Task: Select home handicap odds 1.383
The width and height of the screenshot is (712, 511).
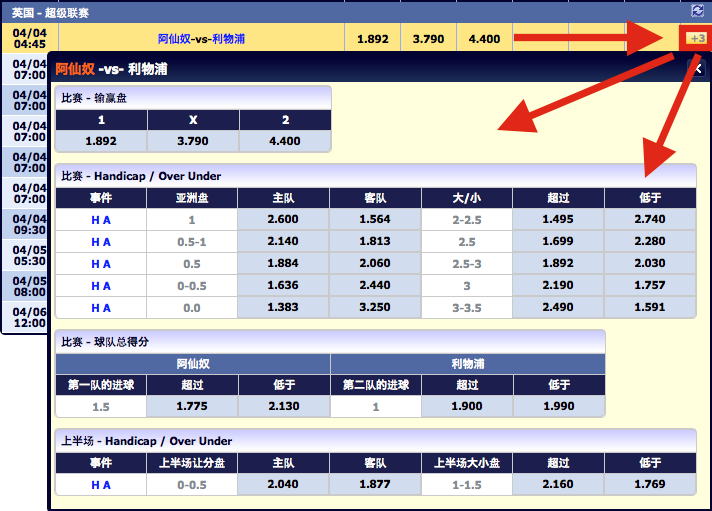Action: [283, 308]
